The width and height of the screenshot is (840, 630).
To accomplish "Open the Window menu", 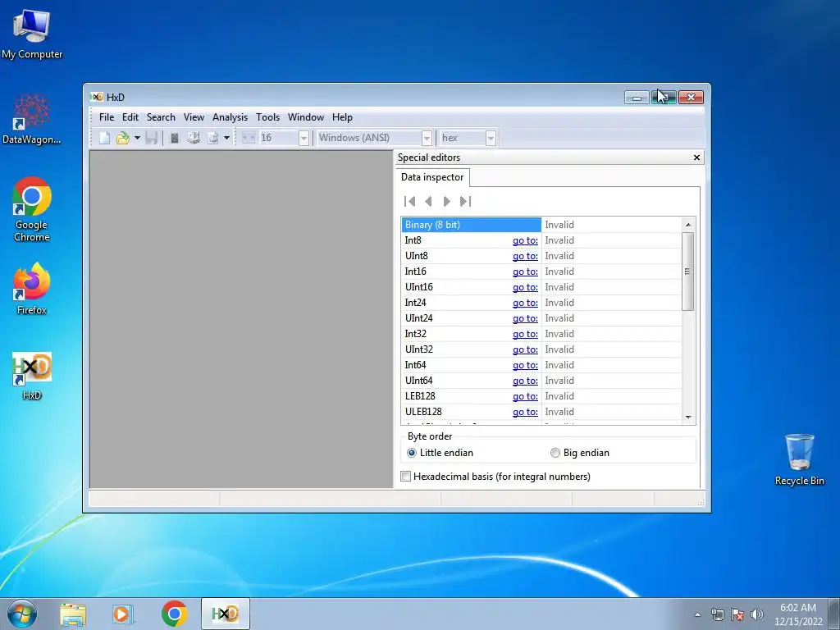I will click(x=305, y=117).
